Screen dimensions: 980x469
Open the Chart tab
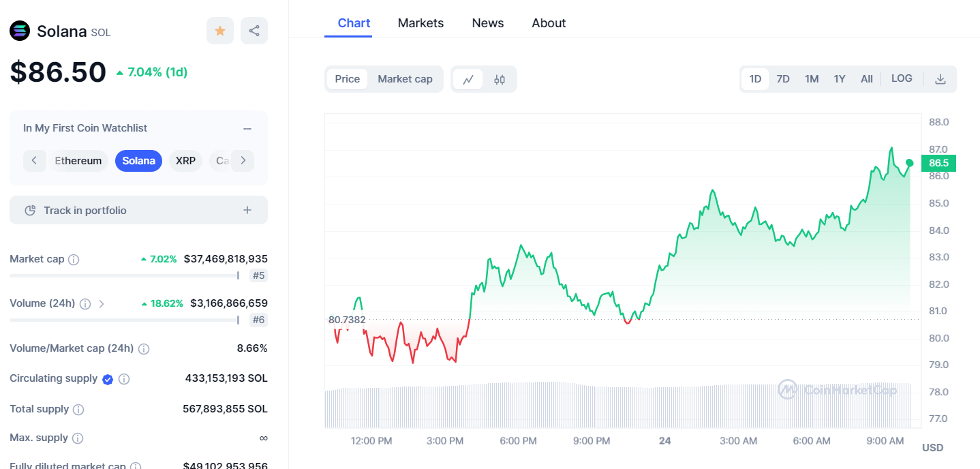click(x=354, y=23)
